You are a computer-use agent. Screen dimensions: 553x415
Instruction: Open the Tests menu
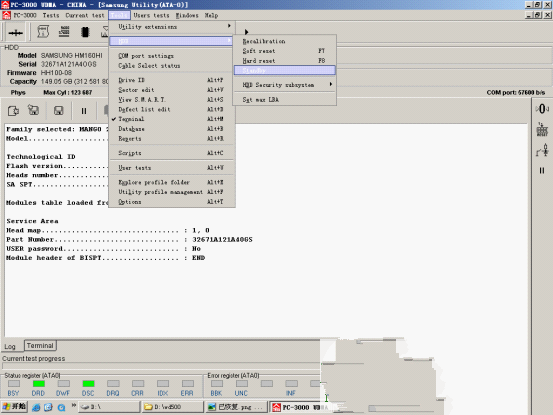coord(51,15)
